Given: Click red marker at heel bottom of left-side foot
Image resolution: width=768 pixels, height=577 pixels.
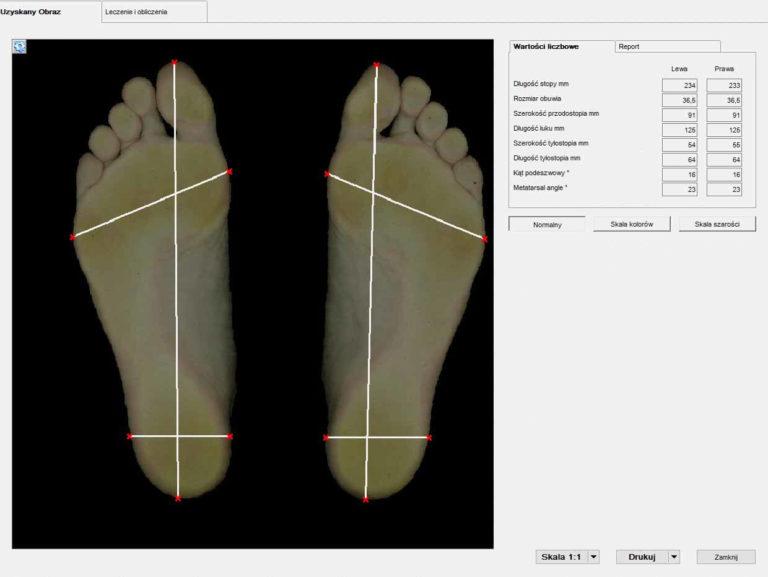Looking at the screenshot, I should (178, 498).
